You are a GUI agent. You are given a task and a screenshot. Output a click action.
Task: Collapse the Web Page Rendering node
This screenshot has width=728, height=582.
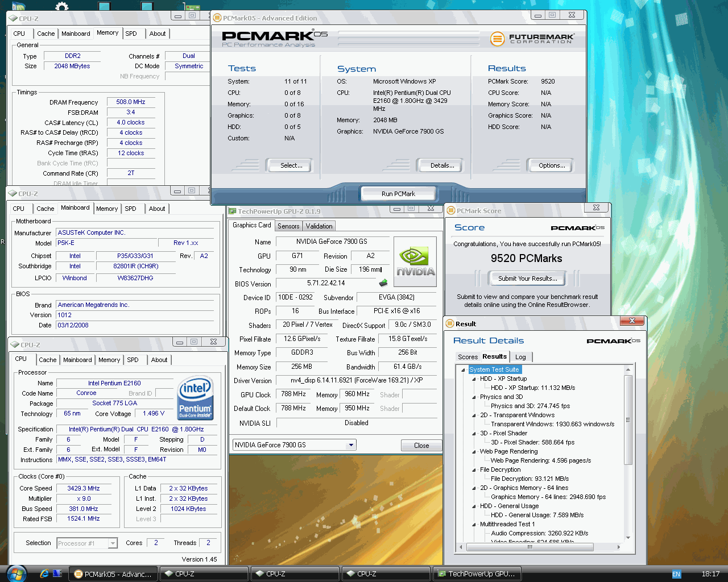click(474, 451)
